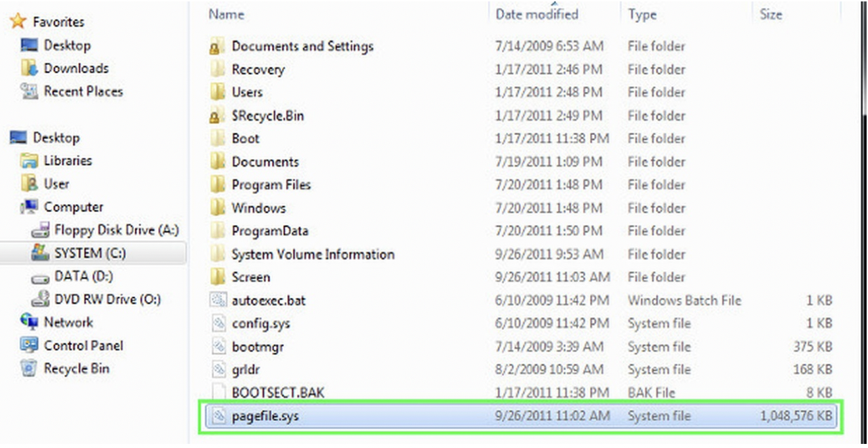Viewport: 868px width, 448px height.
Task: Click the Computer icon in navigation pane
Action: tap(29, 207)
